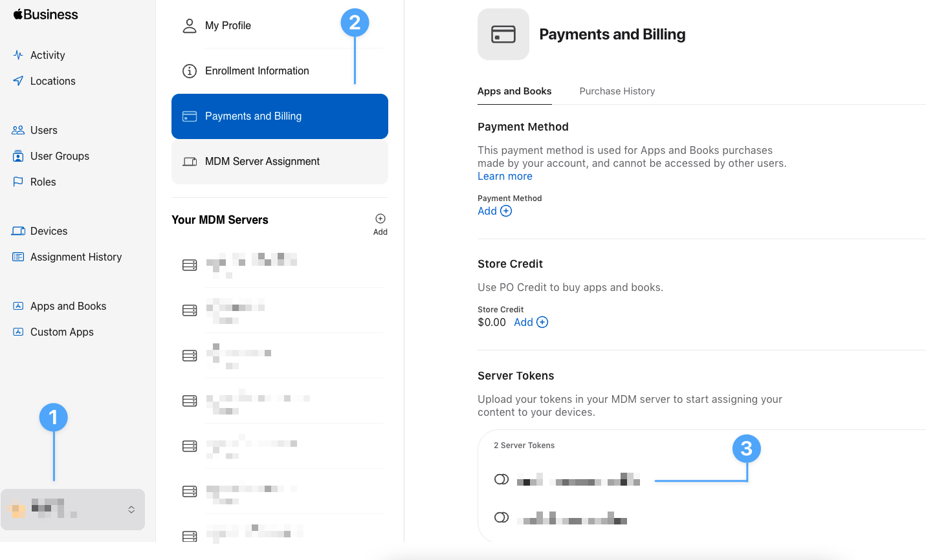
Task: Click plus icon to add payment method
Action: pos(506,211)
